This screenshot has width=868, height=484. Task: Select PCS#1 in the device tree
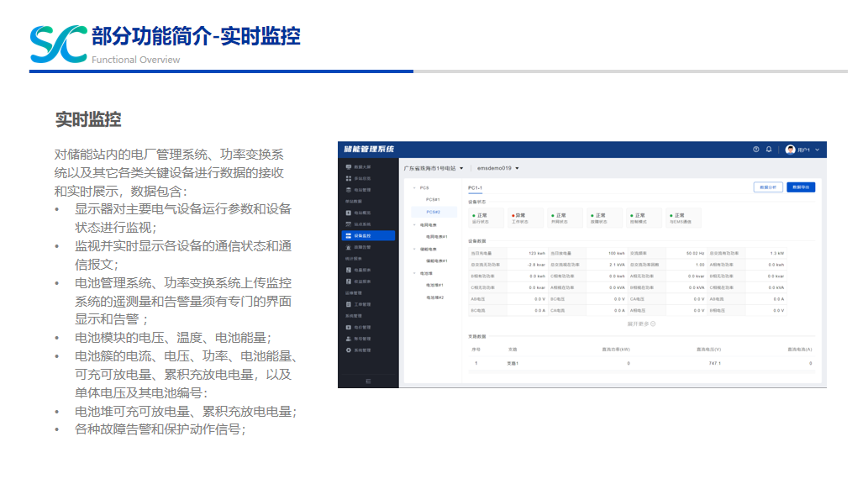coord(433,200)
